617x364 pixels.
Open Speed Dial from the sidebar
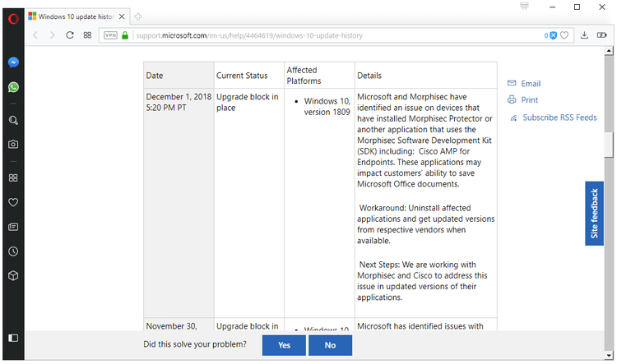coord(13,177)
